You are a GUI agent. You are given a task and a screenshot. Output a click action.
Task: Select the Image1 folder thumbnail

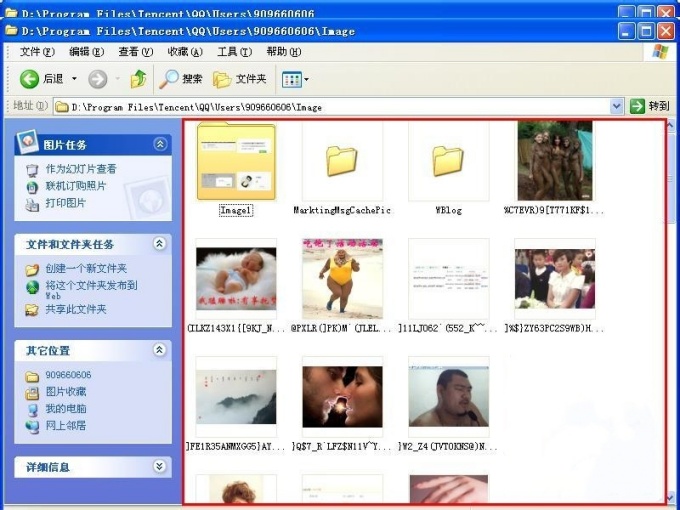tap(236, 161)
